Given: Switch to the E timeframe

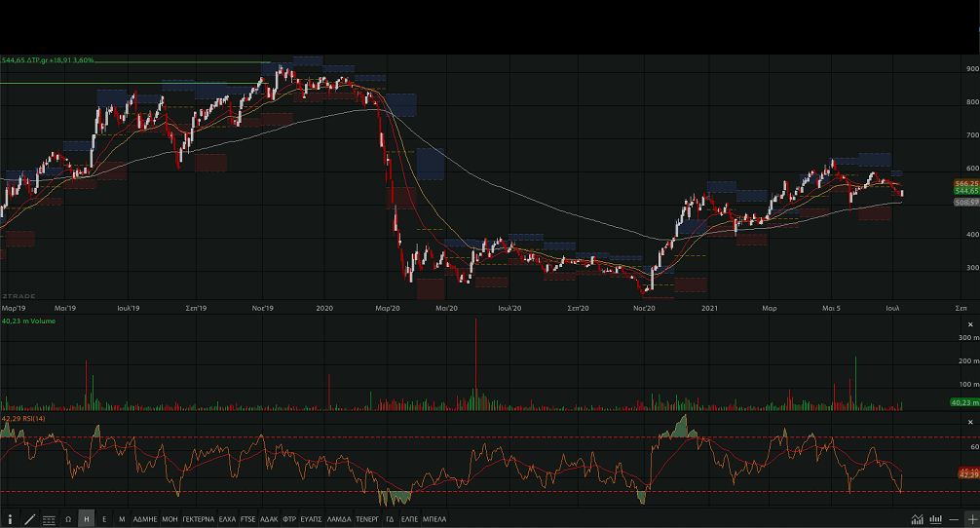Looking at the screenshot, I should 104,519.
